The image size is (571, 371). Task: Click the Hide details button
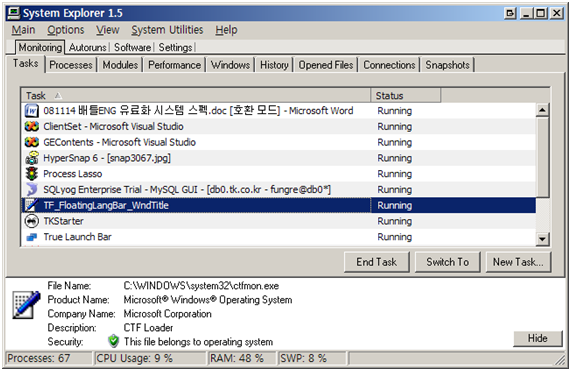(537, 339)
